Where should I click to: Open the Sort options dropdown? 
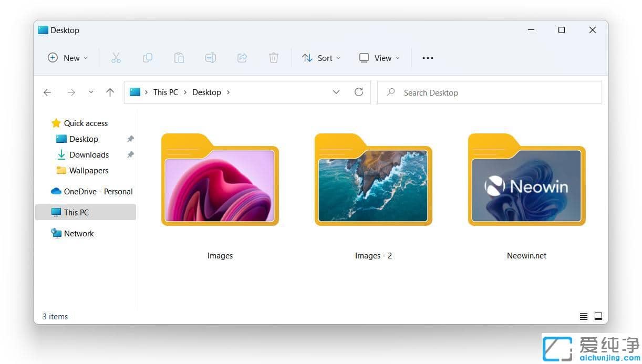321,58
